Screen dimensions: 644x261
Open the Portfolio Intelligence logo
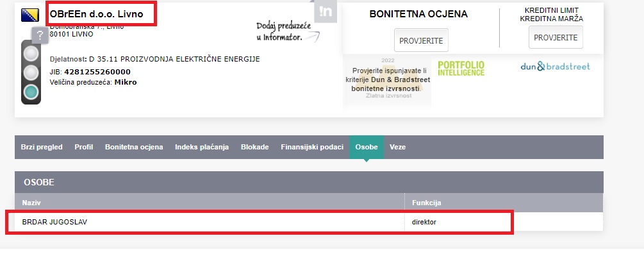coord(461,68)
